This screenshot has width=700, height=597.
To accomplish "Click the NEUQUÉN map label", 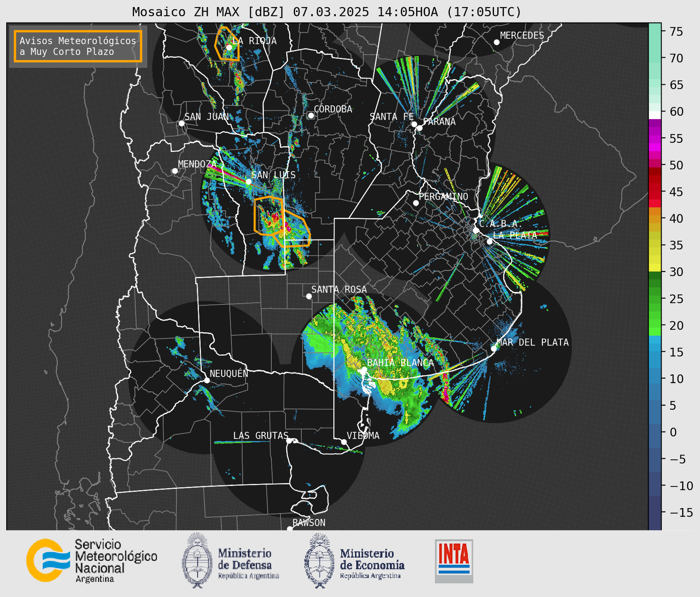I will pos(229,373).
